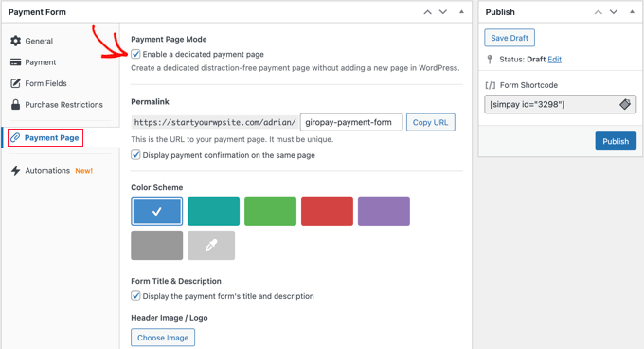Click the Form Shortcode text field
644x349 pixels.
[x=561, y=104]
